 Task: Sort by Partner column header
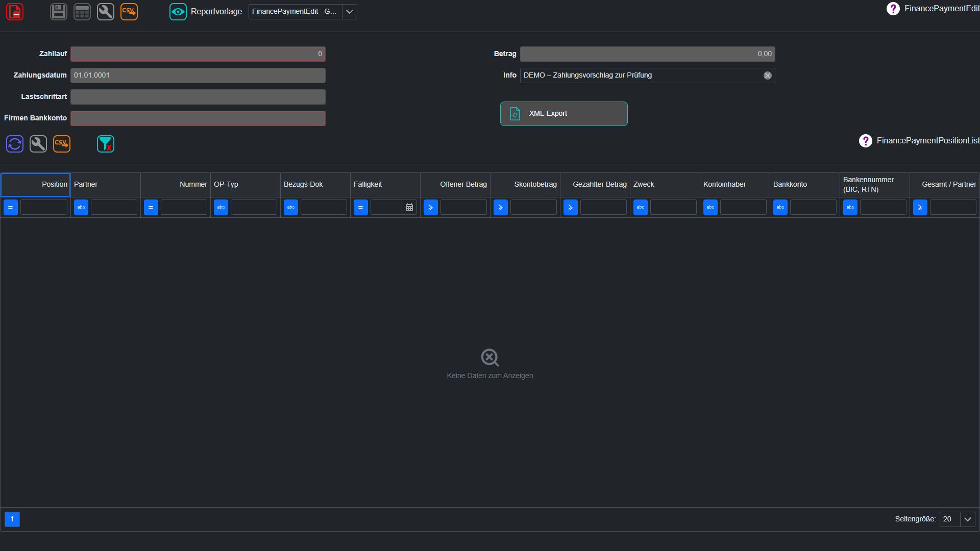pyautogui.click(x=106, y=185)
